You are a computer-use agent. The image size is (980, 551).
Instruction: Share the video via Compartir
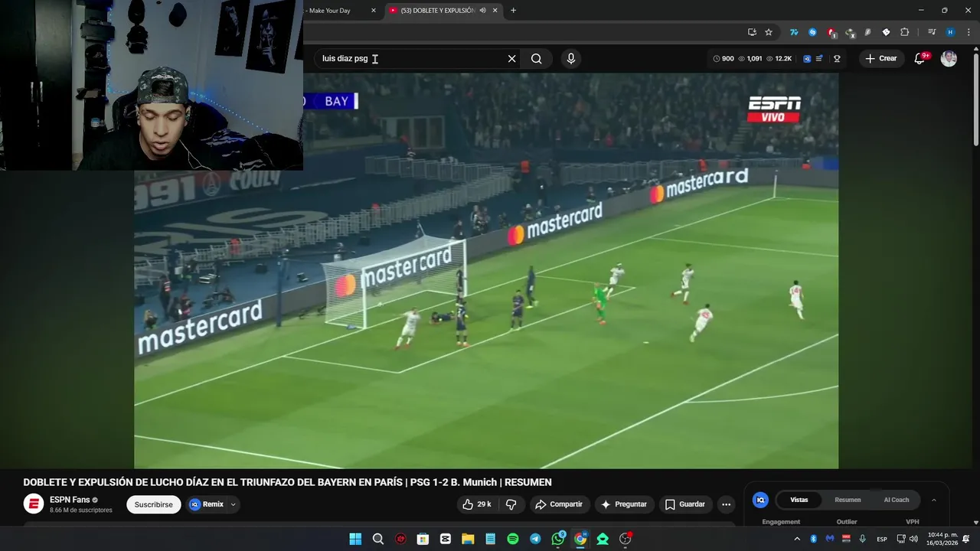point(559,504)
